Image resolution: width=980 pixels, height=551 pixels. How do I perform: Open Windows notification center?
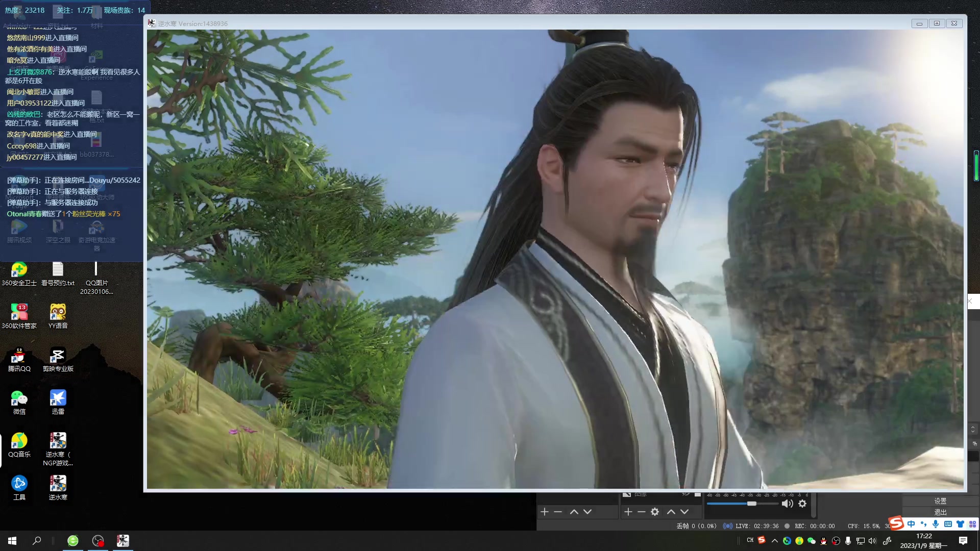(x=963, y=541)
